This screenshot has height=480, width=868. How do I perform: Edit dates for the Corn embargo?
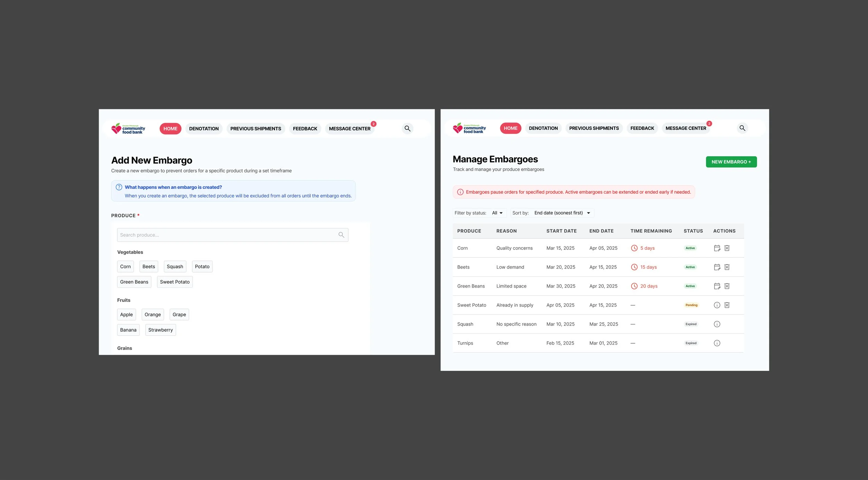pyautogui.click(x=717, y=248)
